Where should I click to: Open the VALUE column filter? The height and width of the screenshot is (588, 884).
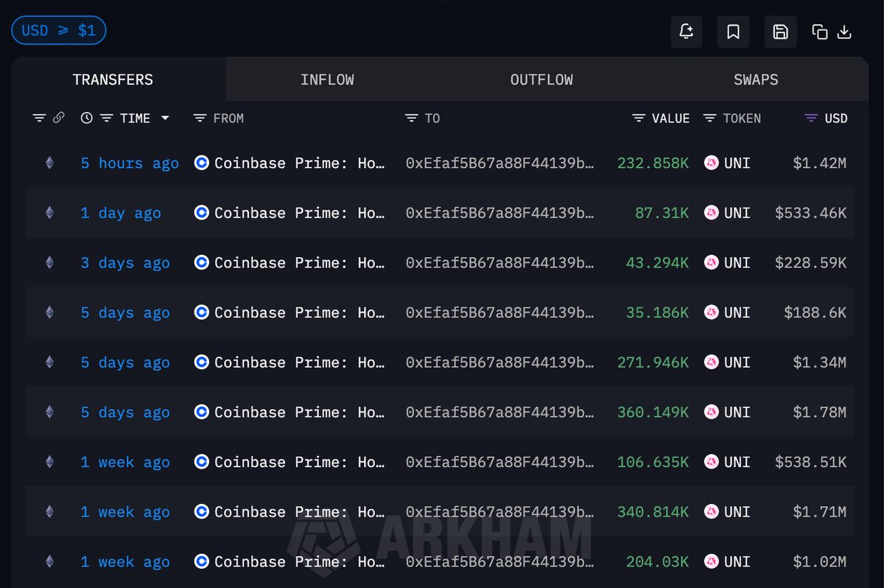pyautogui.click(x=639, y=118)
